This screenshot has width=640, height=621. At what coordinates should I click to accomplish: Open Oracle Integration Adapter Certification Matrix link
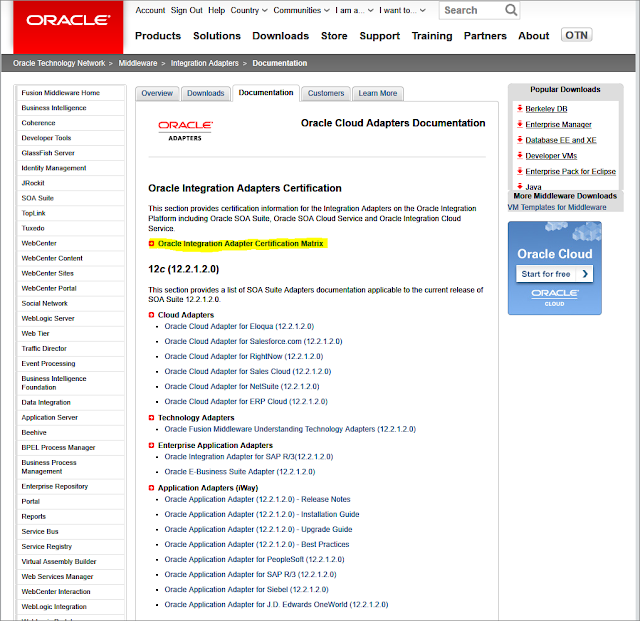coord(240,244)
